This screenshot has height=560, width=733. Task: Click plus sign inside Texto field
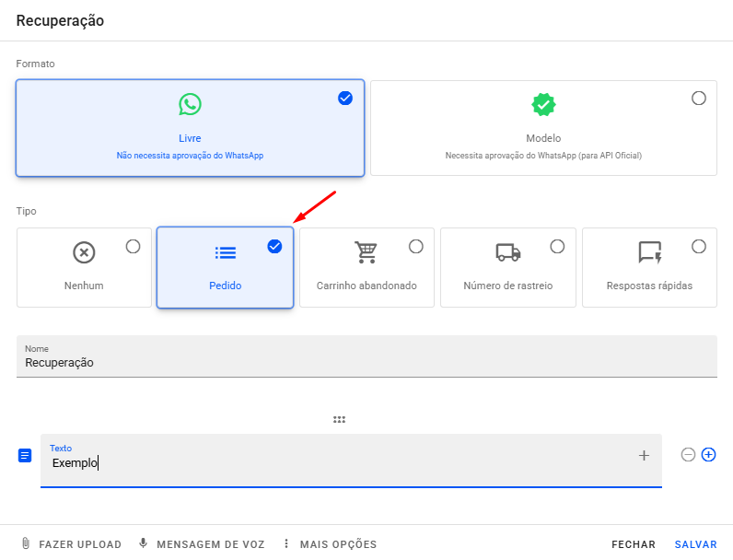click(644, 455)
